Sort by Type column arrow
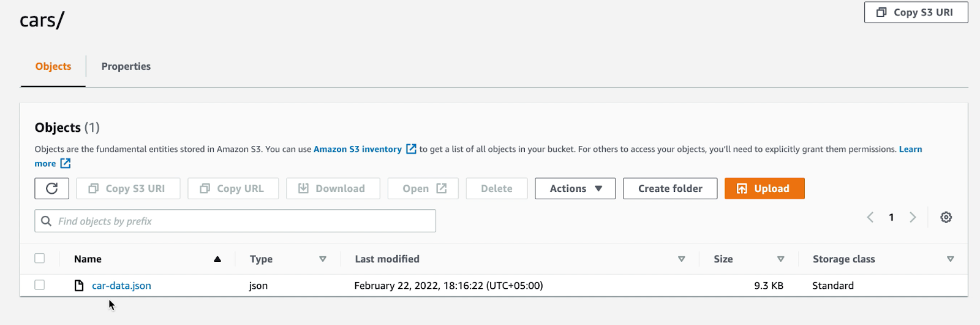980x325 pixels. pyautogui.click(x=323, y=259)
